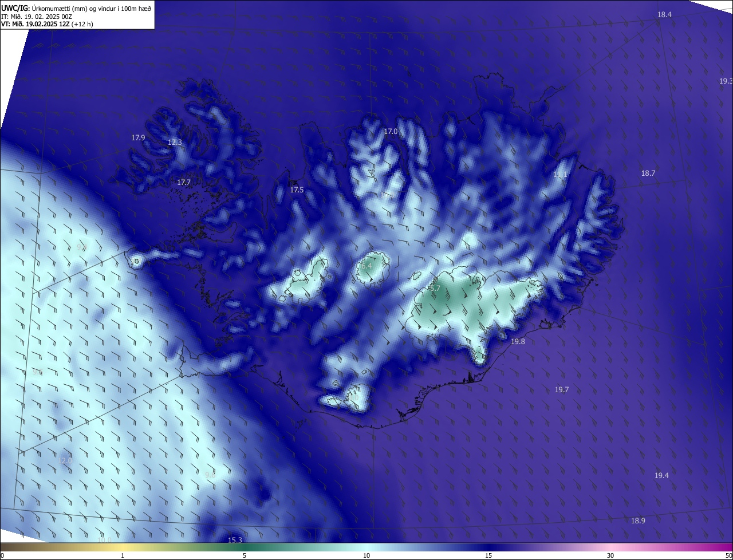The image size is (733, 560).
Task: Click the 17.0 value on the map
Action: (391, 132)
